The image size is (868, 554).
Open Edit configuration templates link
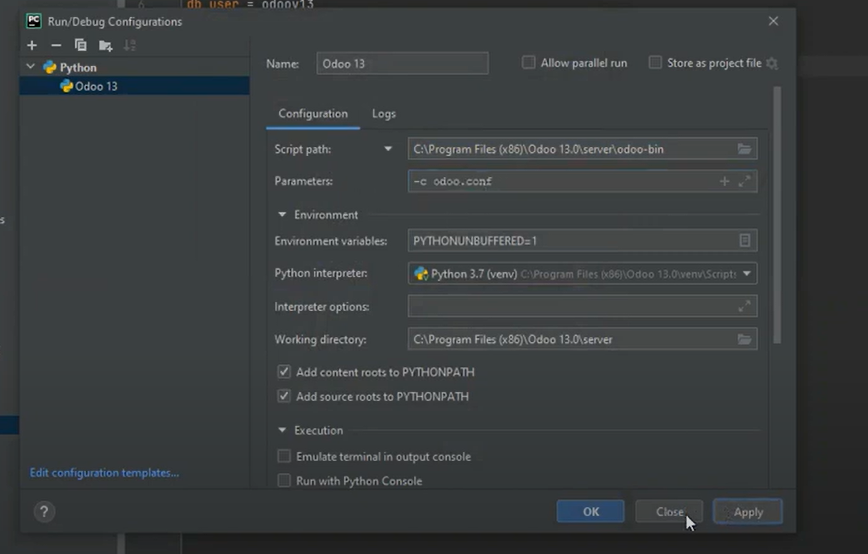104,473
